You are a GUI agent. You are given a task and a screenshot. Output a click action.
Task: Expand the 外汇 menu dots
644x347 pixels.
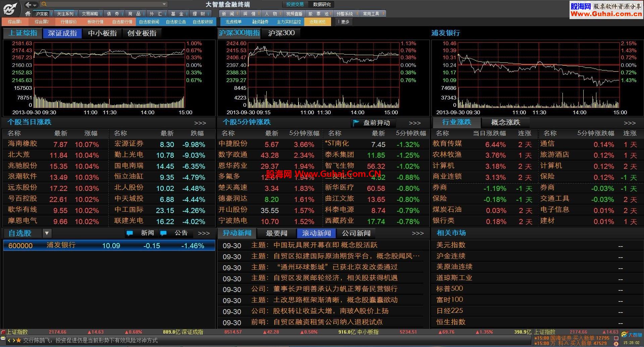pos(165,14)
